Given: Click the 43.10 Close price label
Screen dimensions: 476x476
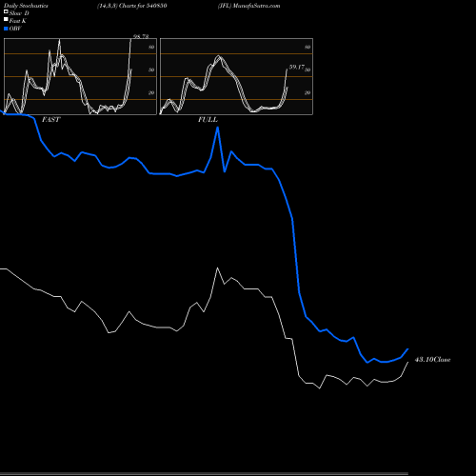Looking at the screenshot, I should (432, 360).
